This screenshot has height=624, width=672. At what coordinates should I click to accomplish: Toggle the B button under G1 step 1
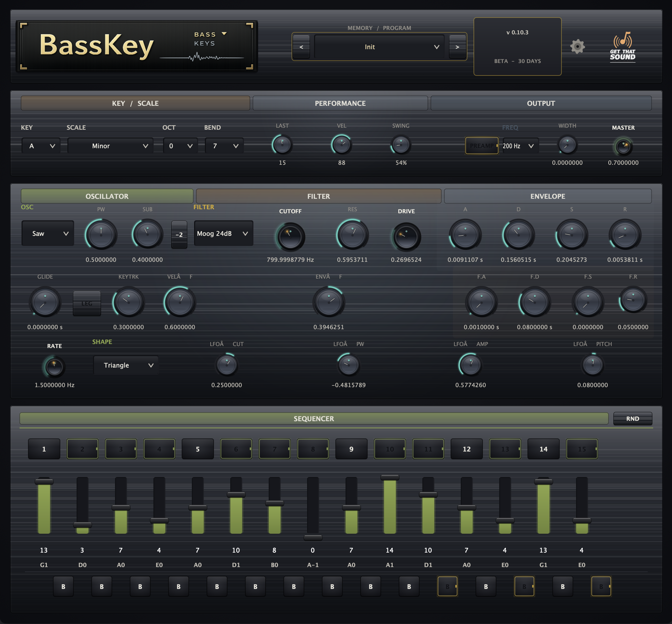tap(63, 586)
